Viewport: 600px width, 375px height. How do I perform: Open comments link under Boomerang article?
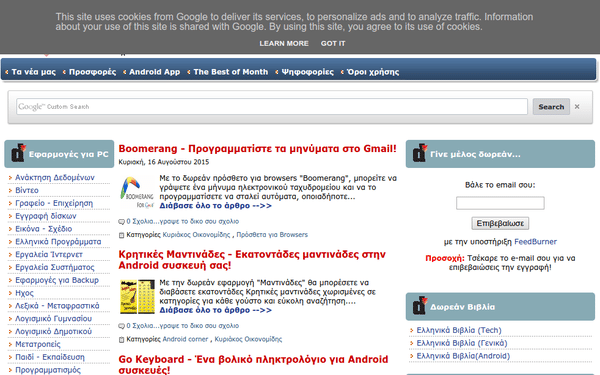pyautogui.click(x=183, y=222)
